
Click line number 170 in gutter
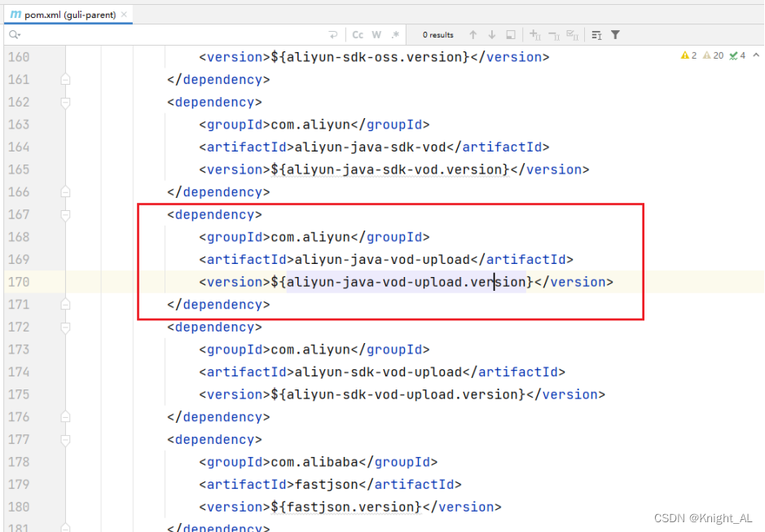point(19,282)
